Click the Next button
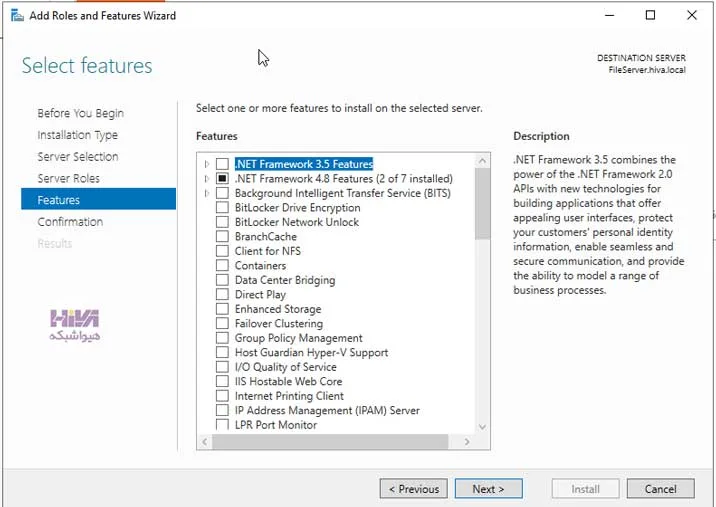 pyautogui.click(x=489, y=489)
